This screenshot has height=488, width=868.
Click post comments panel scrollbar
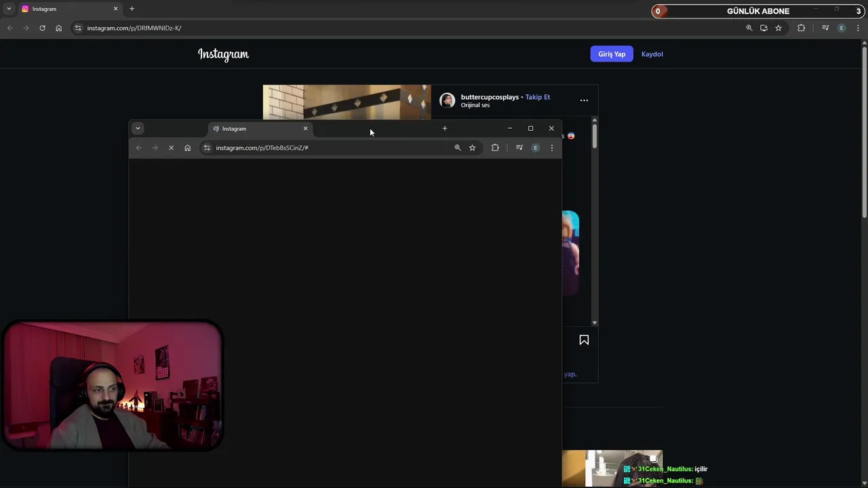pyautogui.click(x=595, y=136)
